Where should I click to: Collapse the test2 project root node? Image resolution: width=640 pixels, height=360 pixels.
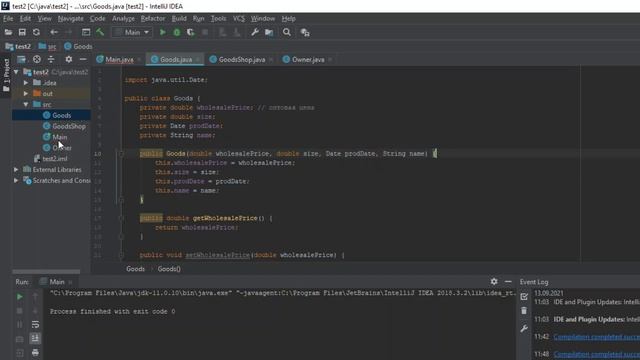(16, 72)
